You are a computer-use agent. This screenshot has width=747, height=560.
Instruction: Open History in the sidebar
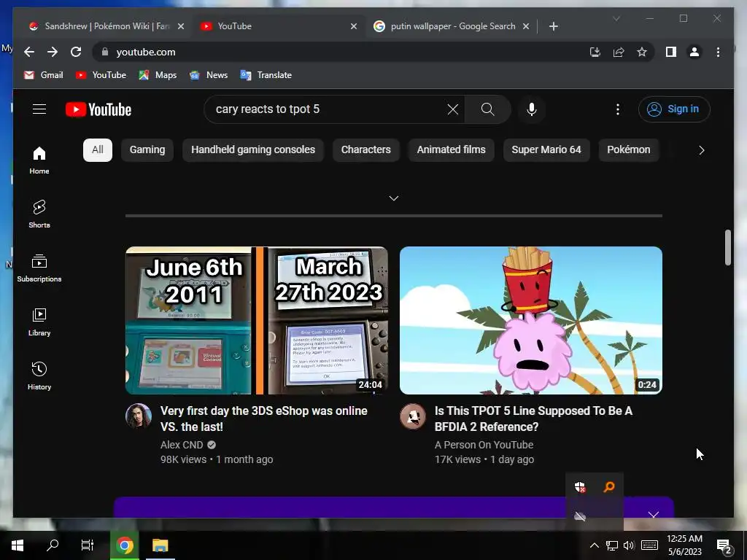coord(39,376)
